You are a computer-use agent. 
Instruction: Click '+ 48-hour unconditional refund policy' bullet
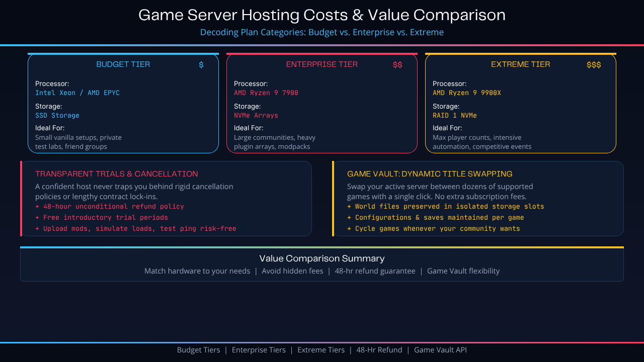[110, 207]
